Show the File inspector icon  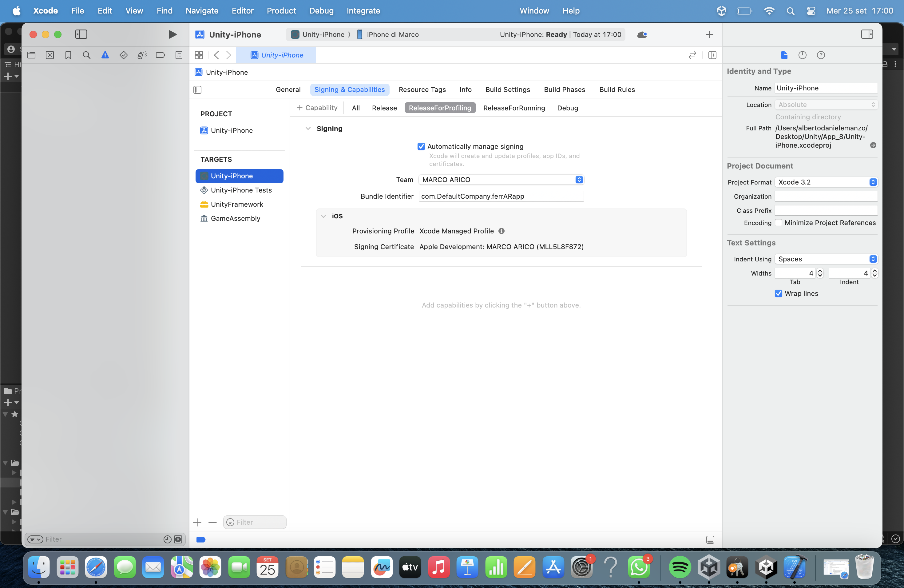coord(784,55)
